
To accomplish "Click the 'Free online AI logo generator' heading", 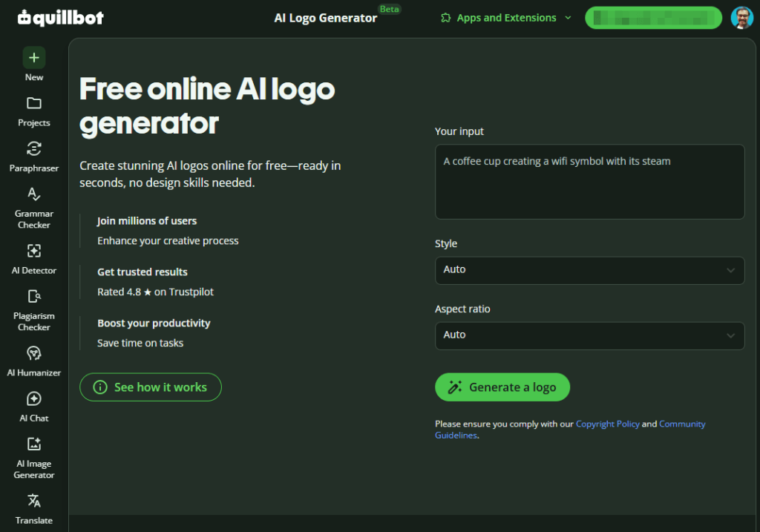I will coord(207,106).
